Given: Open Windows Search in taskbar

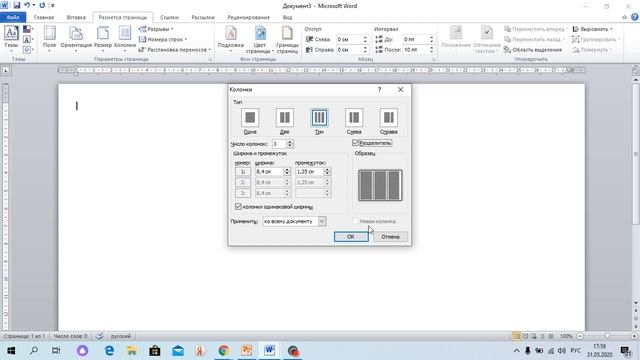Looking at the screenshot, I should pyautogui.click(x=34, y=351).
